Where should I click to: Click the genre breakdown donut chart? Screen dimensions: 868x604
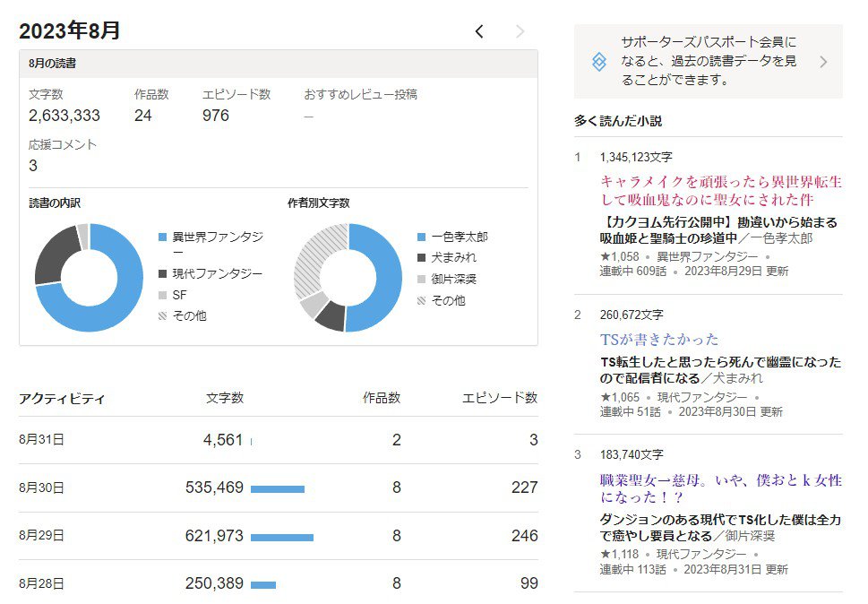pos(89,278)
